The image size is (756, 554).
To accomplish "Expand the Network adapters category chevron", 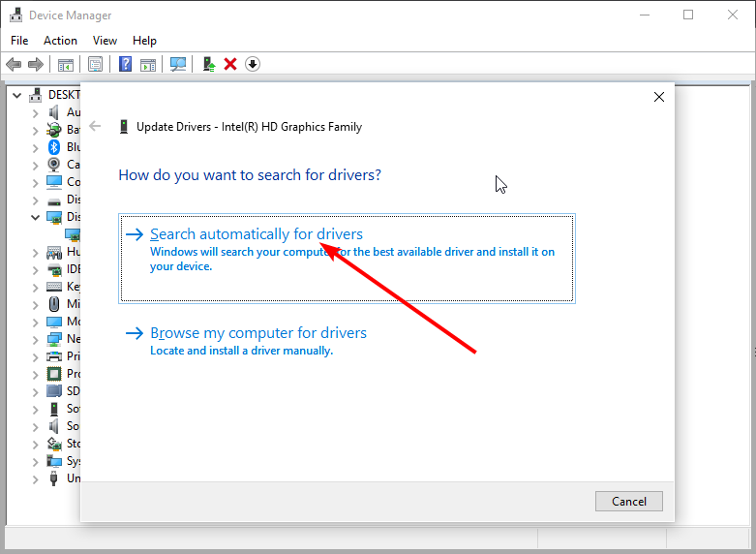I will [35, 339].
